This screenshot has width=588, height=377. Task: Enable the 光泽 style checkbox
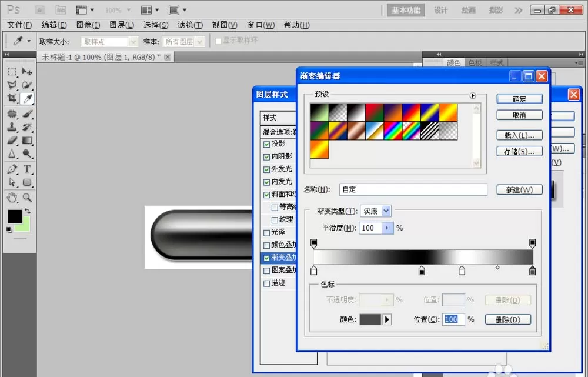pyautogui.click(x=266, y=232)
